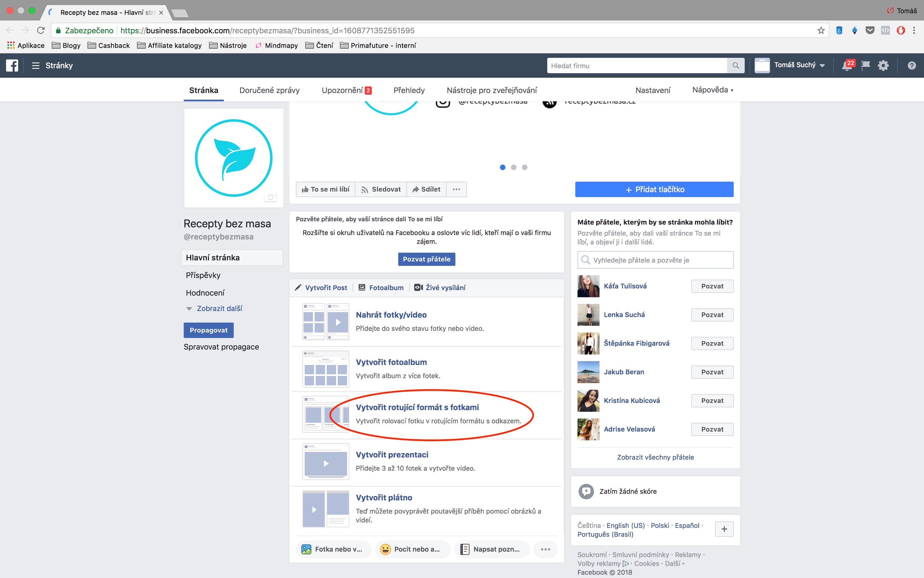Invite Jakub Beran with Pozvat
The width and height of the screenshot is (924, 578).
712,372
